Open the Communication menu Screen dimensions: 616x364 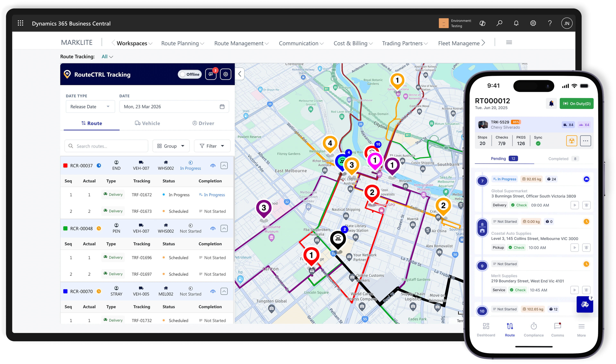pos(301,43)
